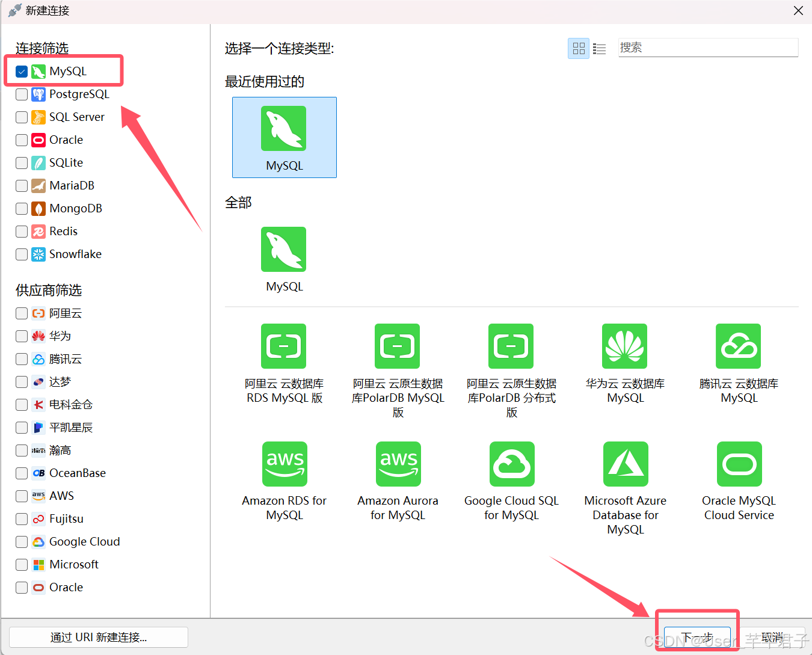Select 阿里云 云原生数据库PolarDB 分布式版 icon

511,346
